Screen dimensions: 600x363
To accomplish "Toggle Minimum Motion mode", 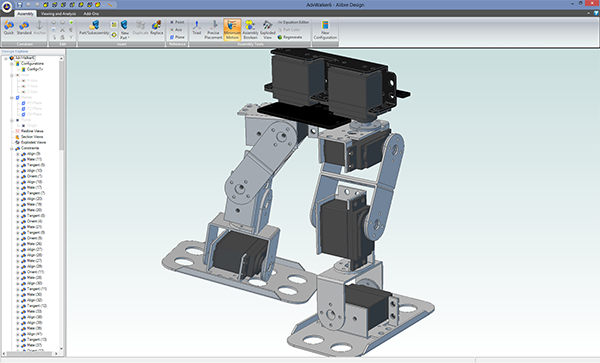I will pyautogui.click(x=232, y=29).
